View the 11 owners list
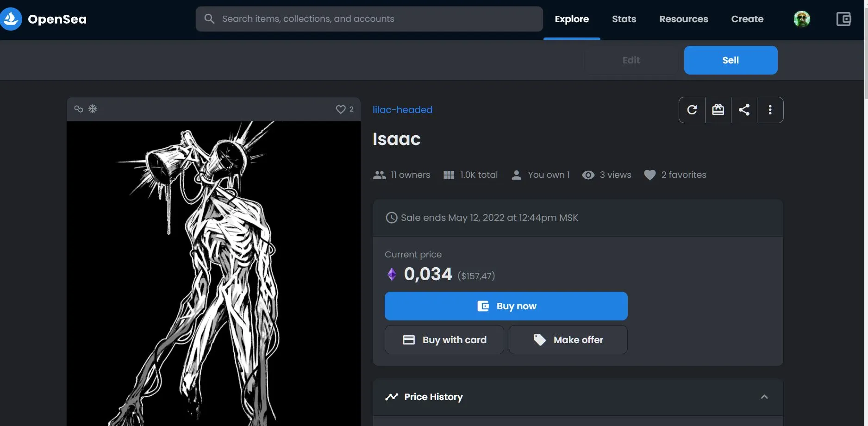Screen dimensions: 868x426 [x=411, y=175]
